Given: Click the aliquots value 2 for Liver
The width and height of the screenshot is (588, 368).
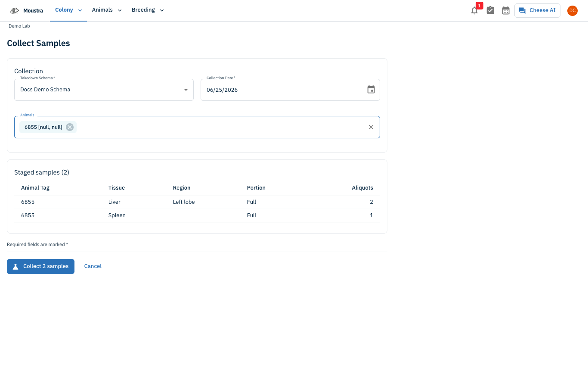Looking at the screenshot, I should tap(371, 202).
